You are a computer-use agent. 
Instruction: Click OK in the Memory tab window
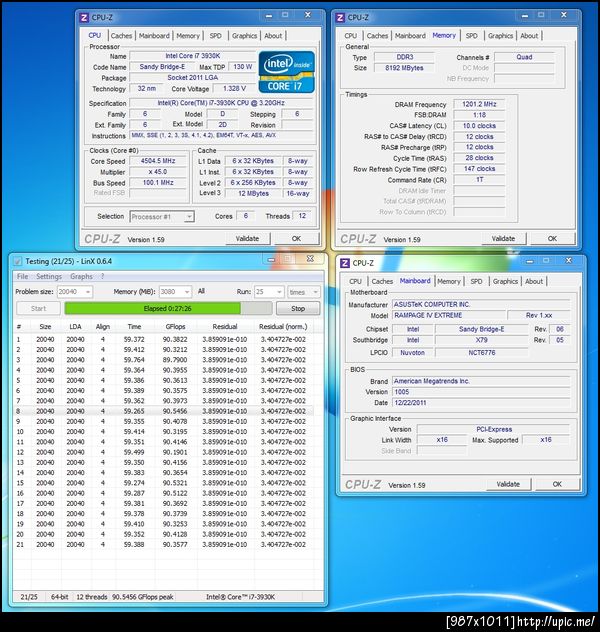(x=552, y=239)
